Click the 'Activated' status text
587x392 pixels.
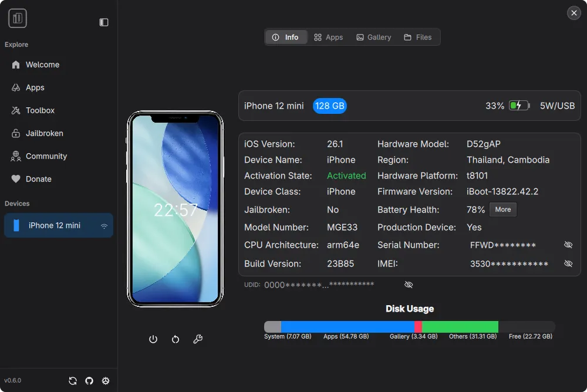346,176
